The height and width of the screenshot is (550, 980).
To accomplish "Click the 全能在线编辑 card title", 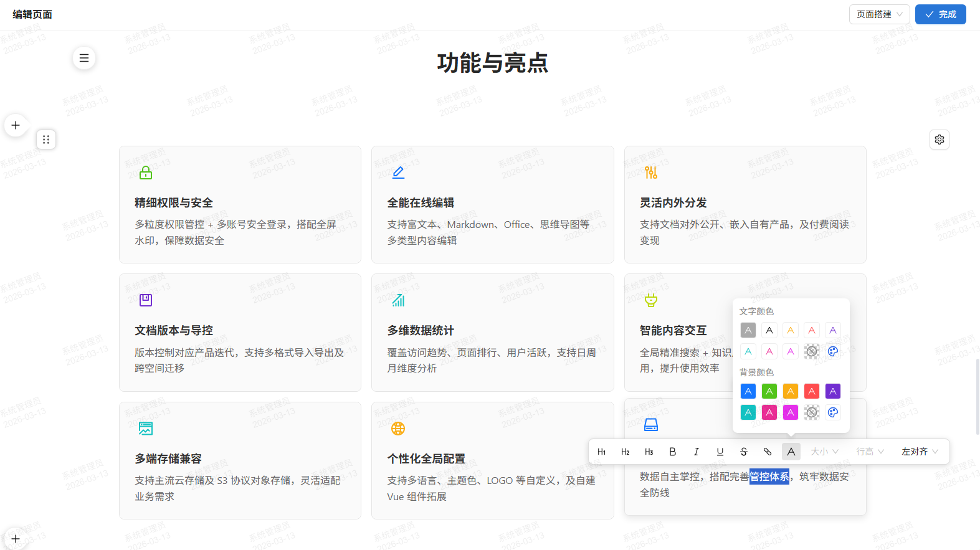I will pyautogui.click(x=421, y=203).
